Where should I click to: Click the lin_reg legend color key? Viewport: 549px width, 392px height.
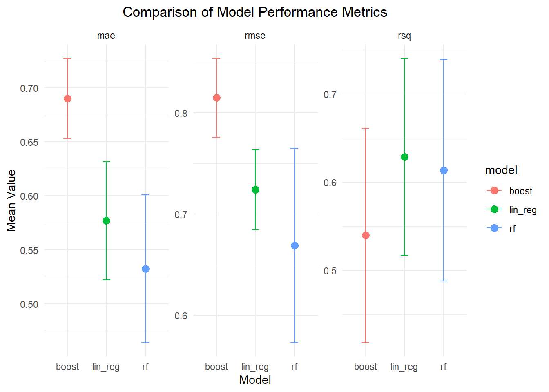(494, 209)
